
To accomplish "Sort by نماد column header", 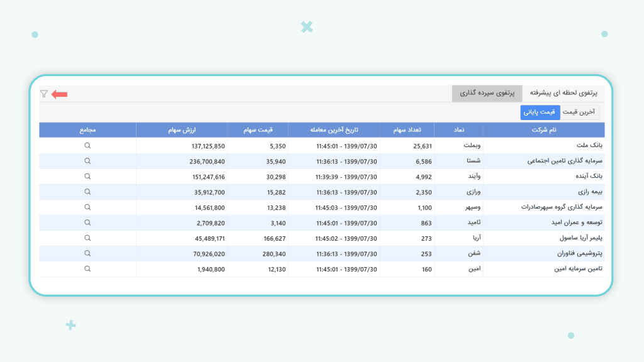I will click(x=458, y=129).
